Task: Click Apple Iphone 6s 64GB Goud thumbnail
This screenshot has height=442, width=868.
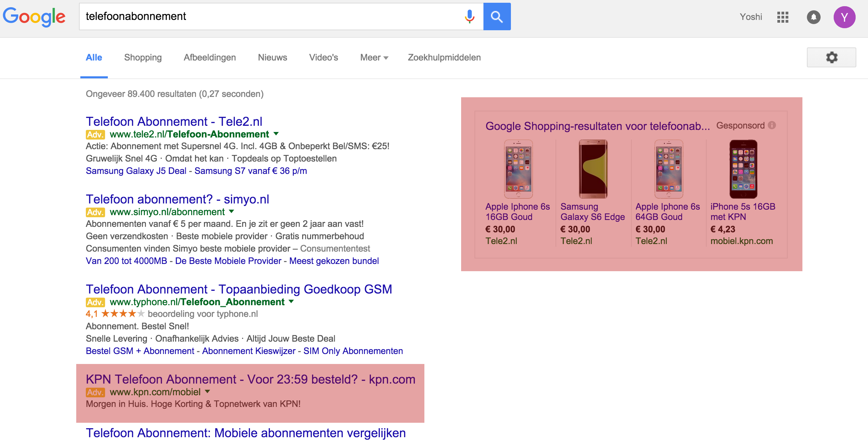Action: tap(668, 169)
